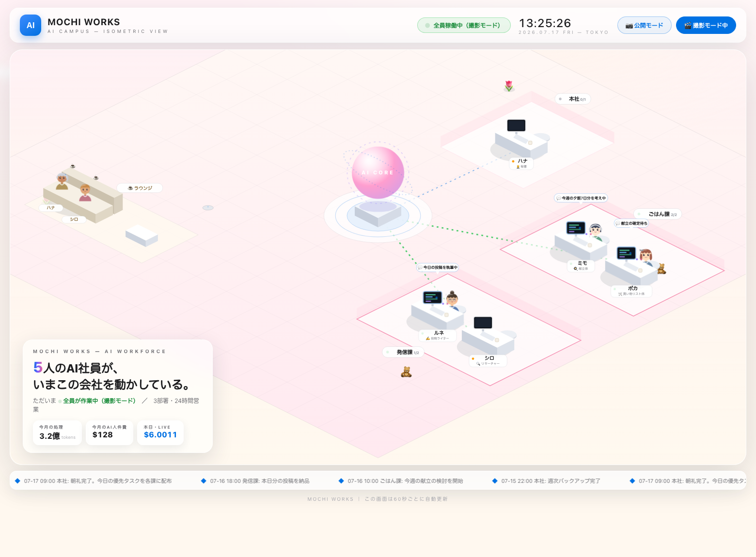Viewport: 756px width, 557px height.
Task: Select the pink AI CORE sphere
Action: click(378, 172)
